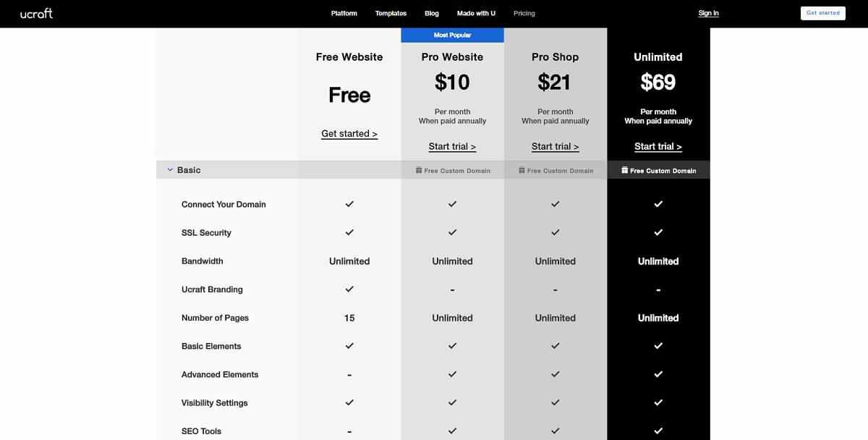The height and width of the screenshot is (440, 868).
Task: Click gift icon under Pro Website column
Action: tap(419, 171)
